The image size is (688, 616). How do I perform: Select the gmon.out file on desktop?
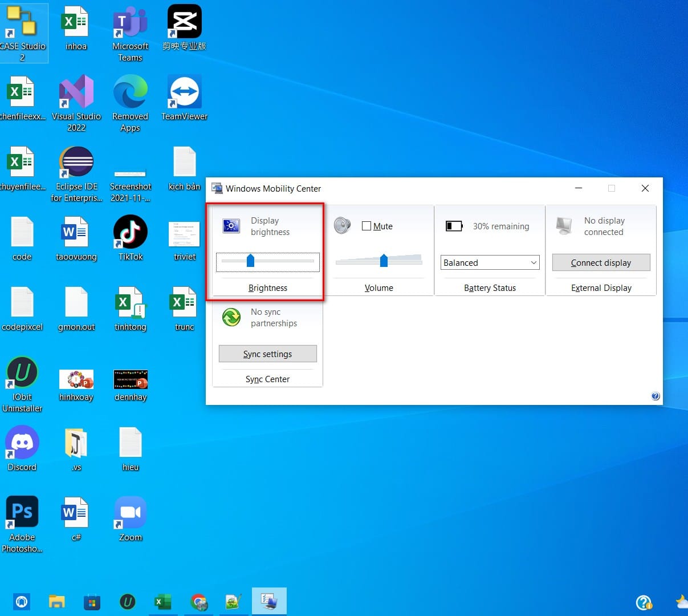[76, 309]
